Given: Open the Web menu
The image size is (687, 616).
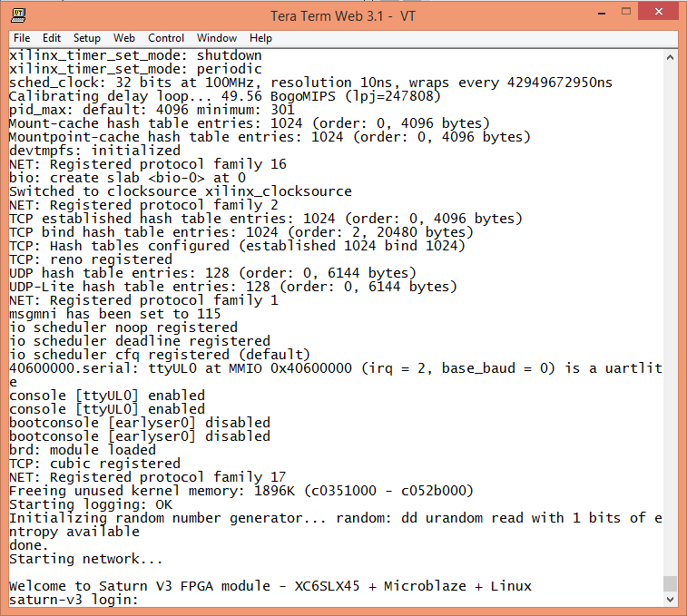Looking at the screenshot, I should pyautogui.click(x=124, y=38).
